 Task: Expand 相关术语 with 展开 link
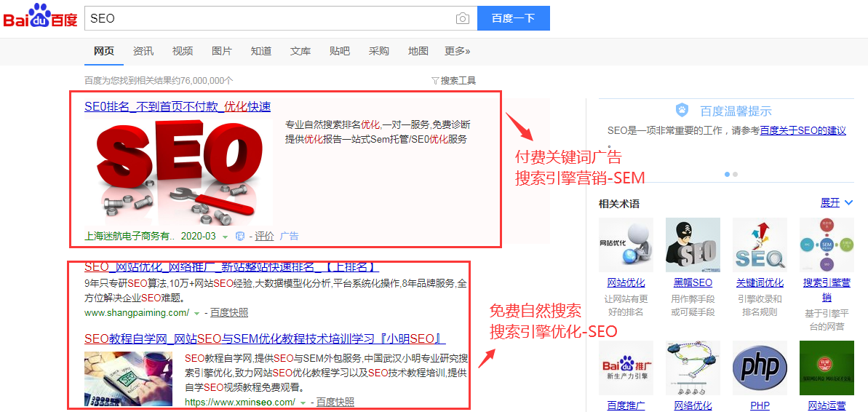(x=837, y=202)
